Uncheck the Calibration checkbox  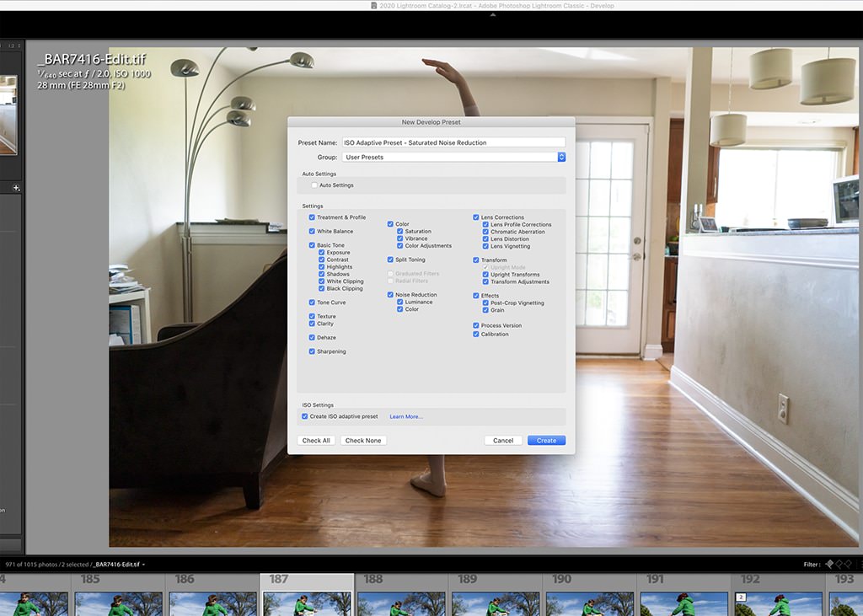476,335
